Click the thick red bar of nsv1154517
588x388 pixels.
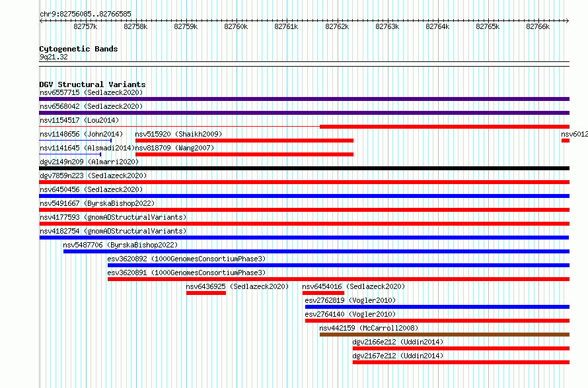[x=445, y=127]
